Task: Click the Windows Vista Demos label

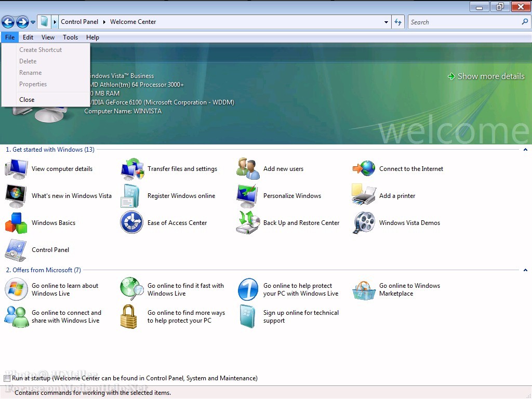Action: [x=409, y=223]
